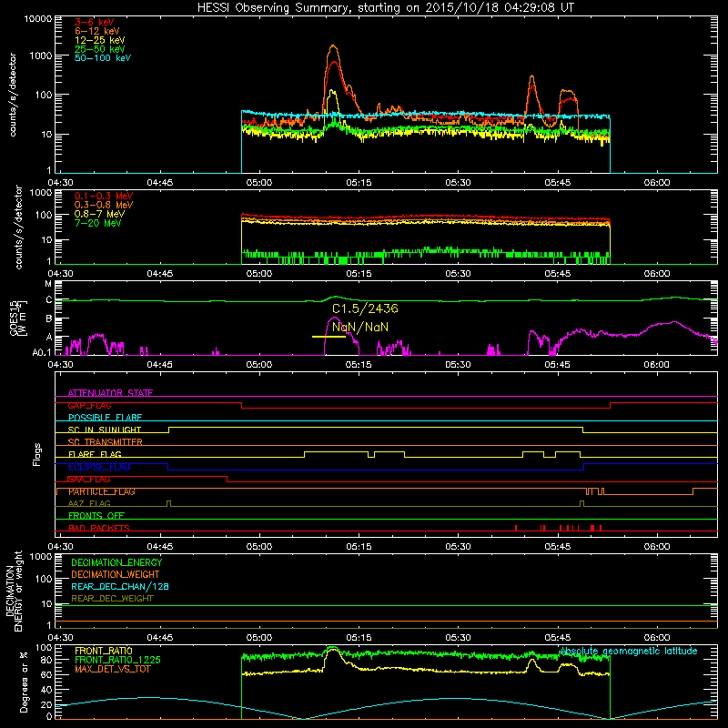
Task: Click the DECIMATION ENERGY or weight axis label
Action: pos(14,591)
